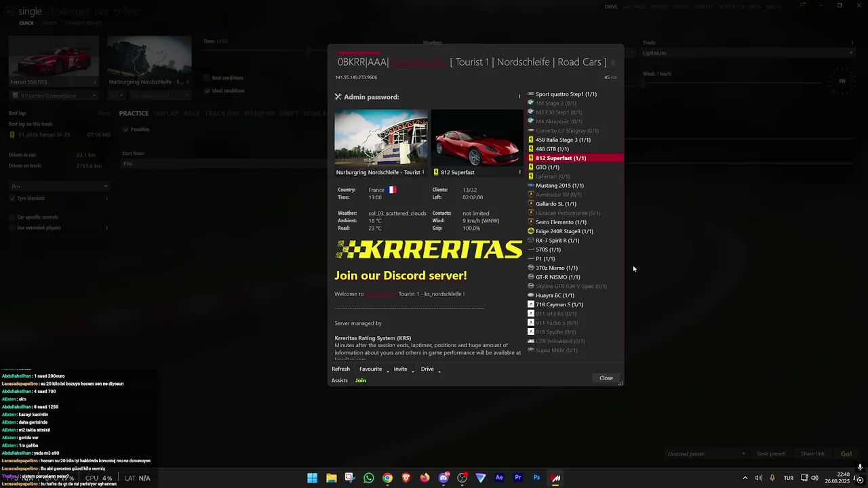Screen dimensions: 868x488
Task: Select the 718 Cayman S (1/1) entry
Action: click(x=575, y=304)
